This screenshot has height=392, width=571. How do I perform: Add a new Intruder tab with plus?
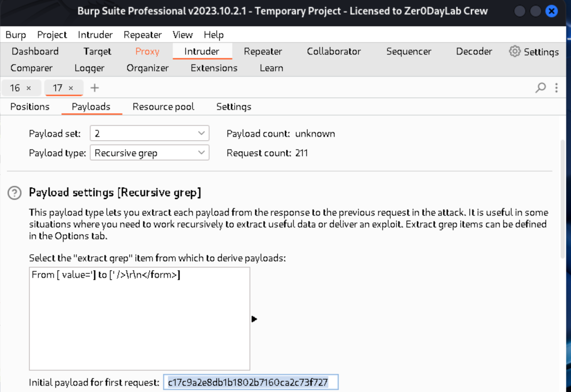[94, 88]
